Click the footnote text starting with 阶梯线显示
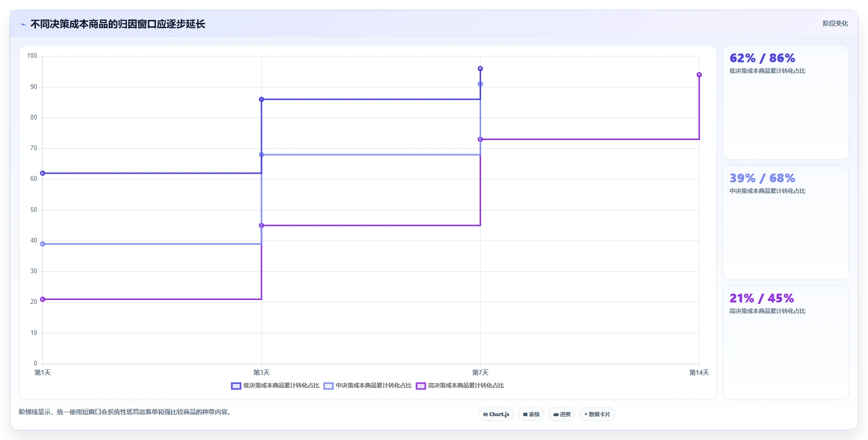868x440 pixels. tap(126, 412)
